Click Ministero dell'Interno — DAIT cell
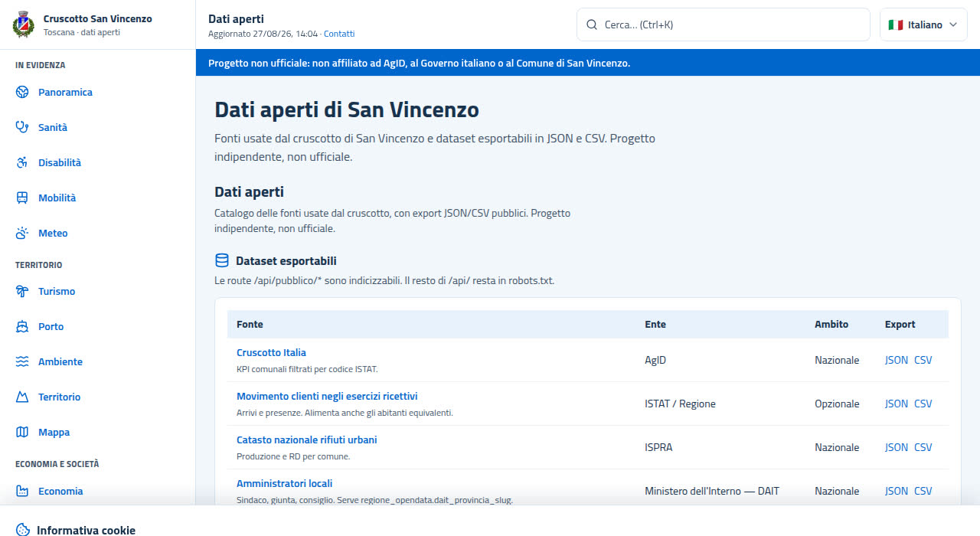 (712, 491)
